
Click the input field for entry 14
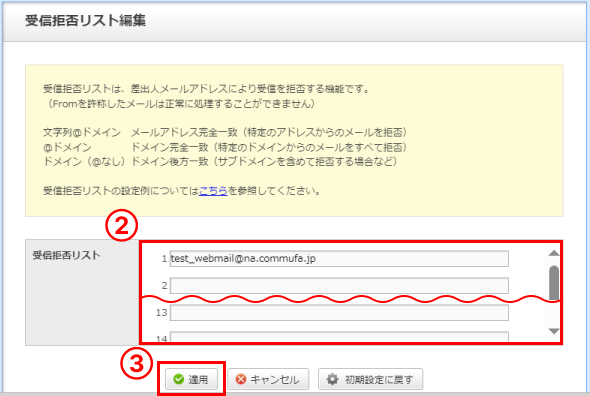pos(339,337)
